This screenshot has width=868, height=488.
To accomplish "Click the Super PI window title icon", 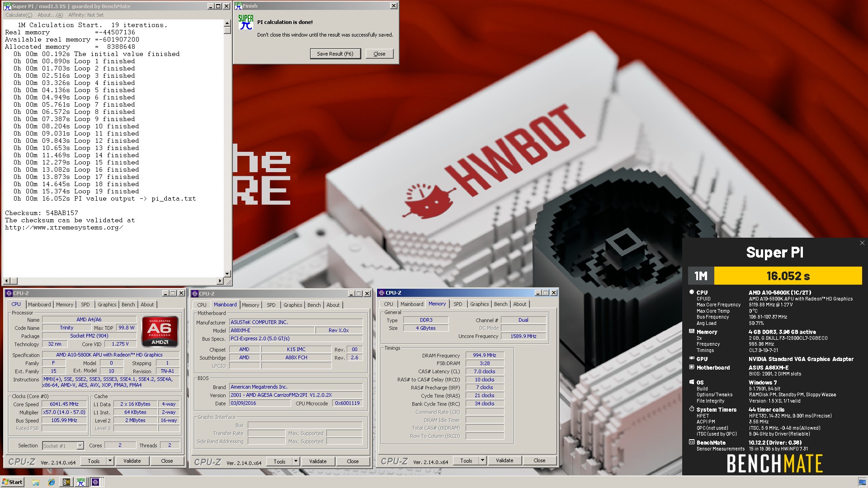I will click(x=7, y=6).
